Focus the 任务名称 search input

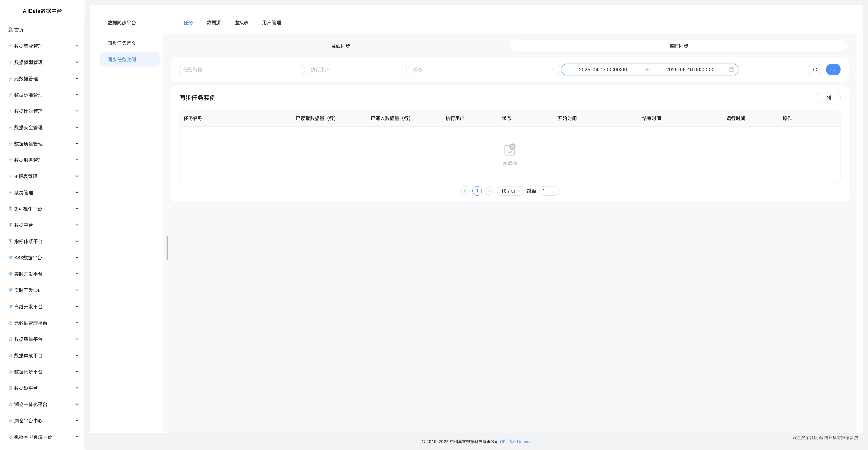242,69
